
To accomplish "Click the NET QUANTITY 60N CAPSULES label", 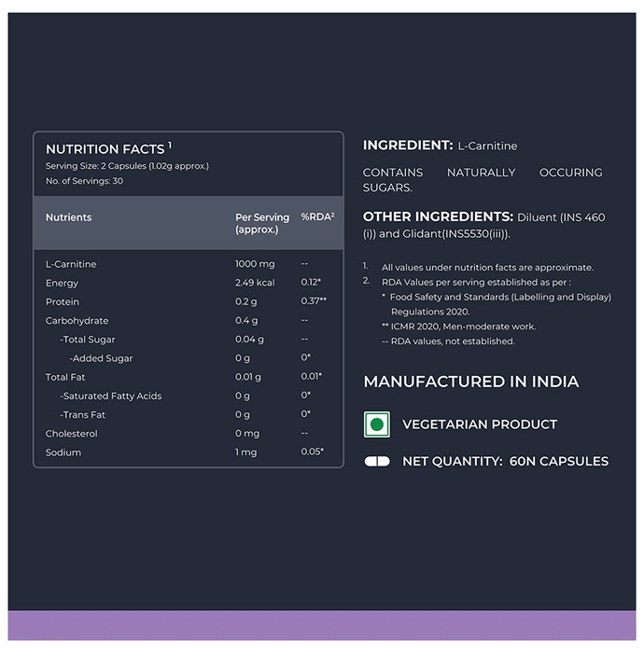I will pos(505,462).
